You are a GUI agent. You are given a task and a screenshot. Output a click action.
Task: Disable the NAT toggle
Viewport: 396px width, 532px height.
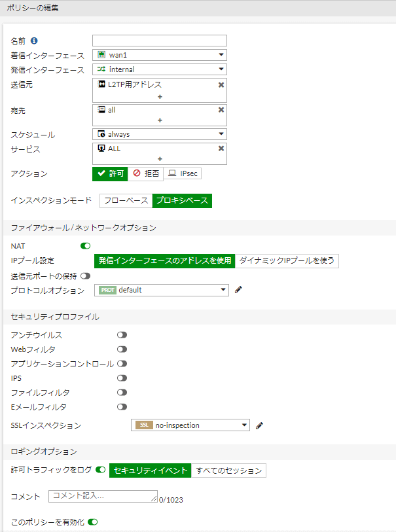86,245
